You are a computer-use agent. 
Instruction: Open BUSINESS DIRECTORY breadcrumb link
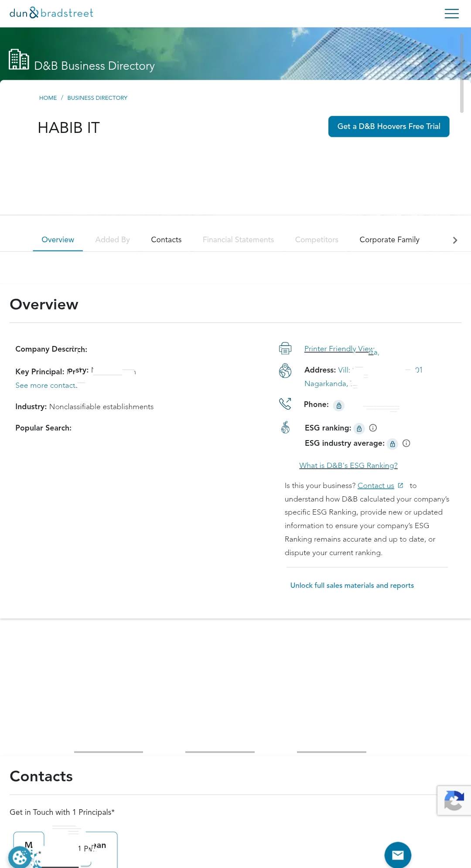click(97, 98)
